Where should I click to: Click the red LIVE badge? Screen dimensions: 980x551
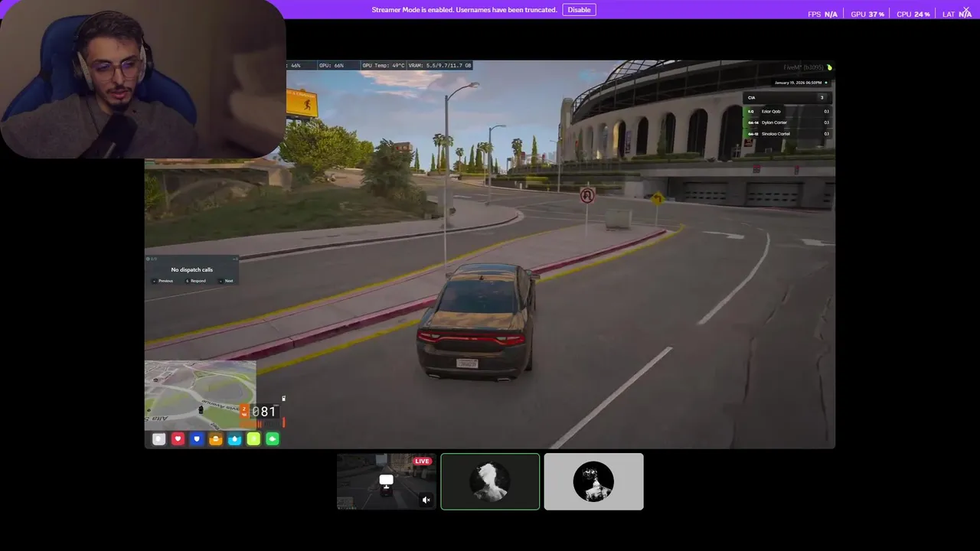pyautogui.click(x=422, y=461)
